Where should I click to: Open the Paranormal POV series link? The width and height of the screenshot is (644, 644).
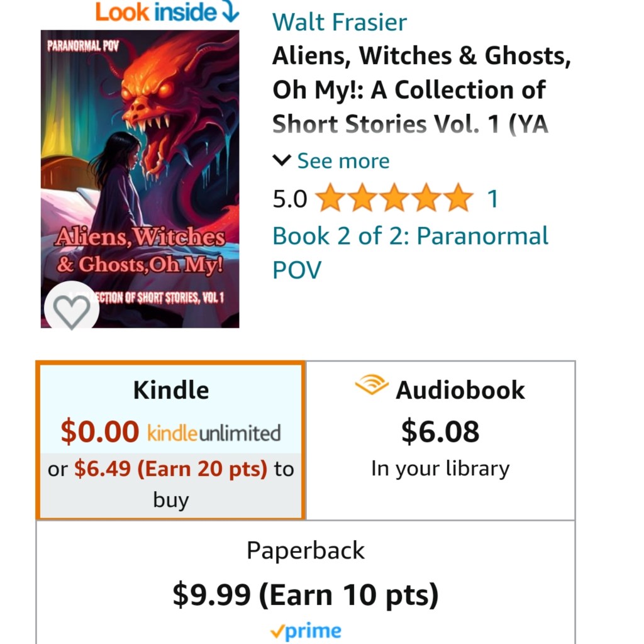click(x=410, y=253)
